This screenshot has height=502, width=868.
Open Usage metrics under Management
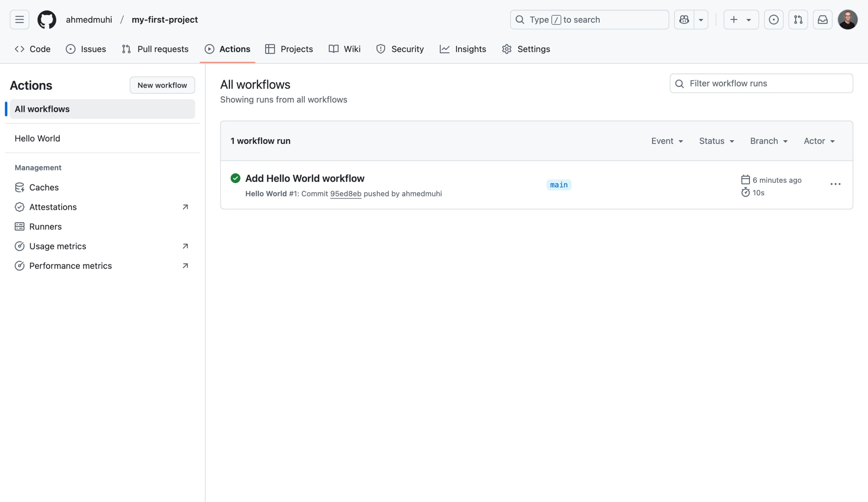click(x=102, y=246)
